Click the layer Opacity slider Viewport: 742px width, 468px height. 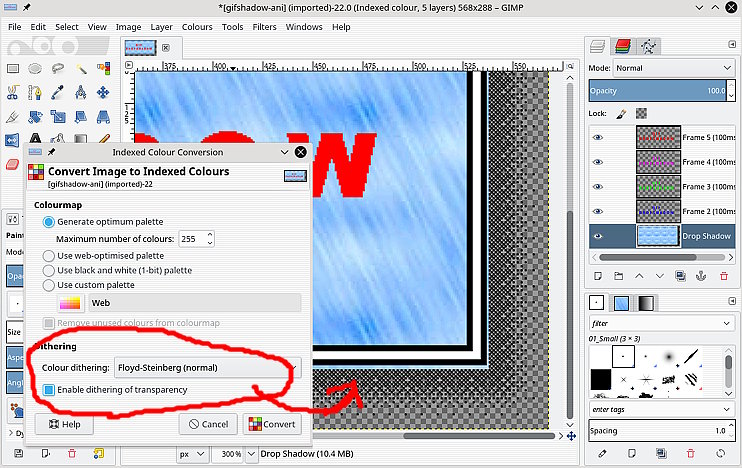(x=657, y=90)
